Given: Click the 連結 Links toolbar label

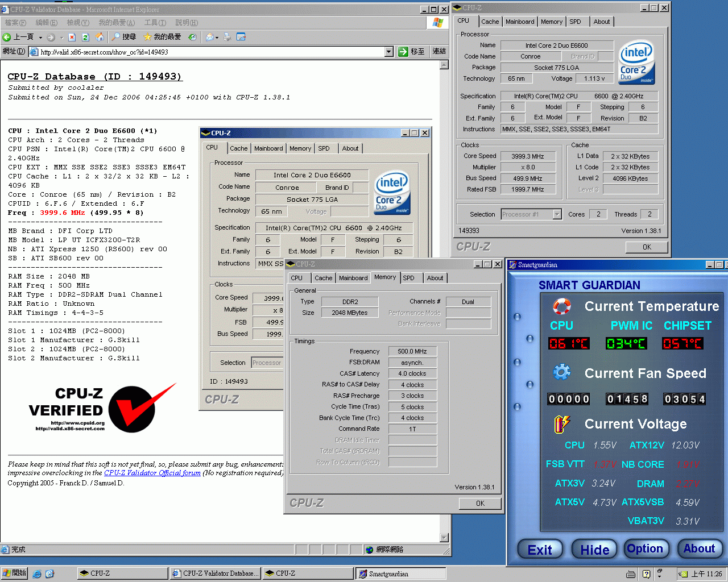Looking at the screenshot, I should [x=439, y=52].
